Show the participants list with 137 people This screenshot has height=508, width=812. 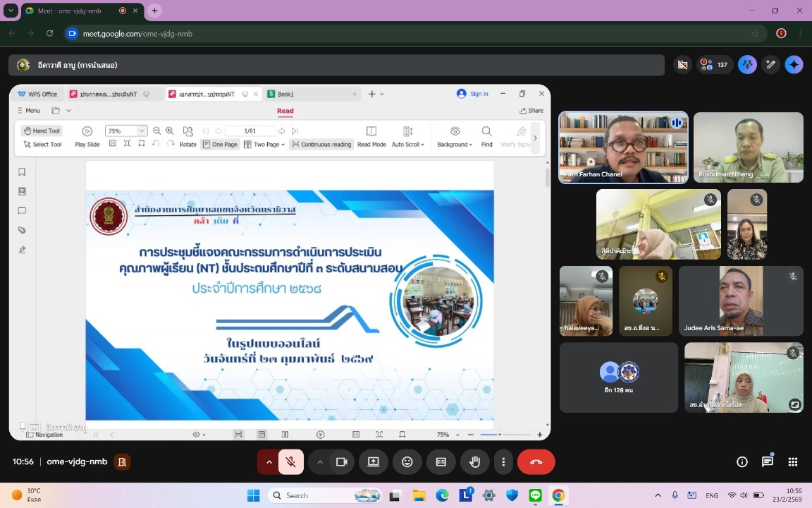pos(715,65)
